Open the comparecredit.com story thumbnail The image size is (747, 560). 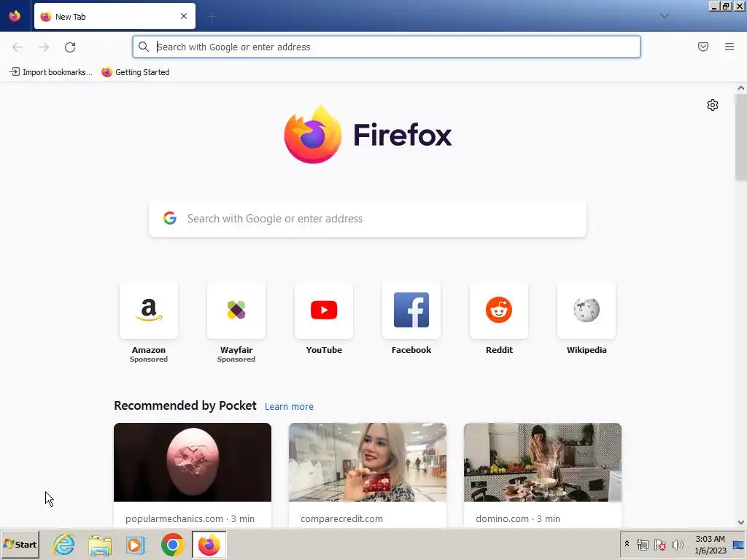[368, 462]
